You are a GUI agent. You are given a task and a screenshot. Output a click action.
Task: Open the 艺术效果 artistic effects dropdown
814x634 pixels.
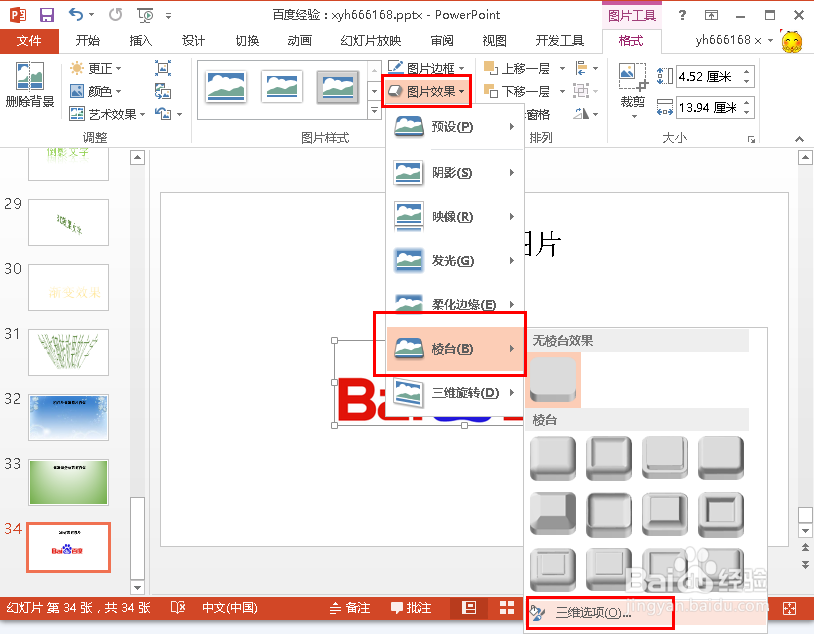(107, 114)
